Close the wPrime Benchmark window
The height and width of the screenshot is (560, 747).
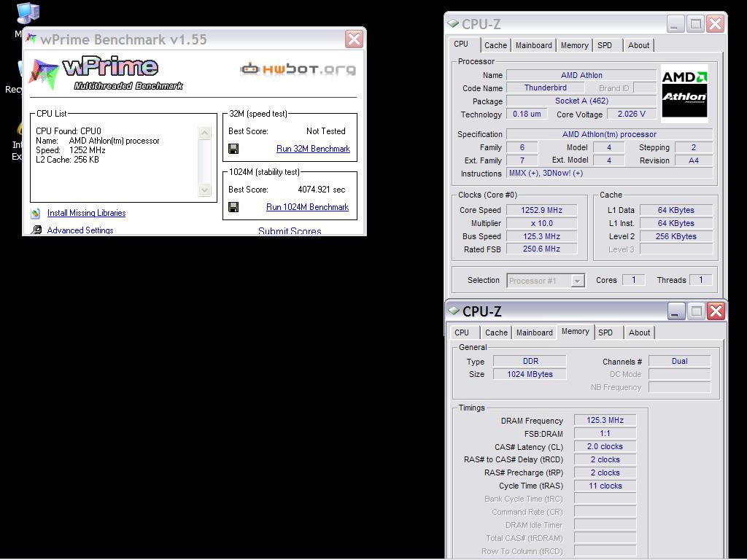tap(354, 39)
